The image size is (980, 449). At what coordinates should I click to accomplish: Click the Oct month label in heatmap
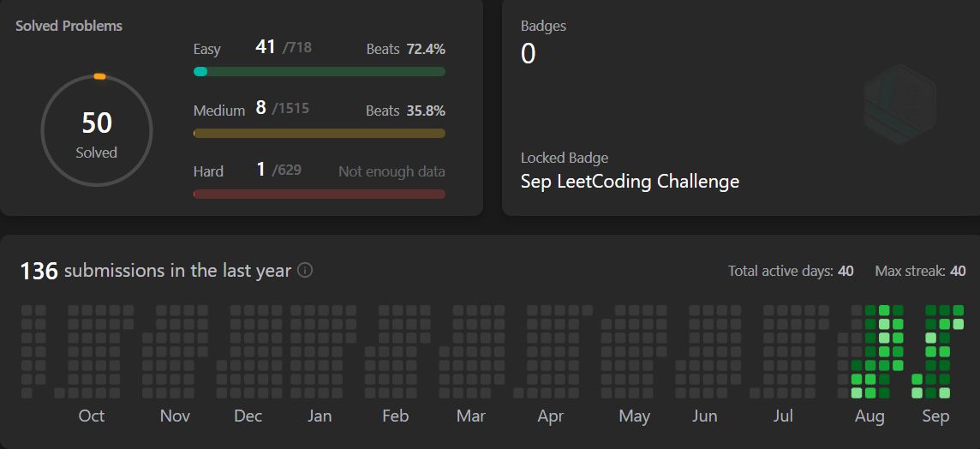(x=91, y=416)
